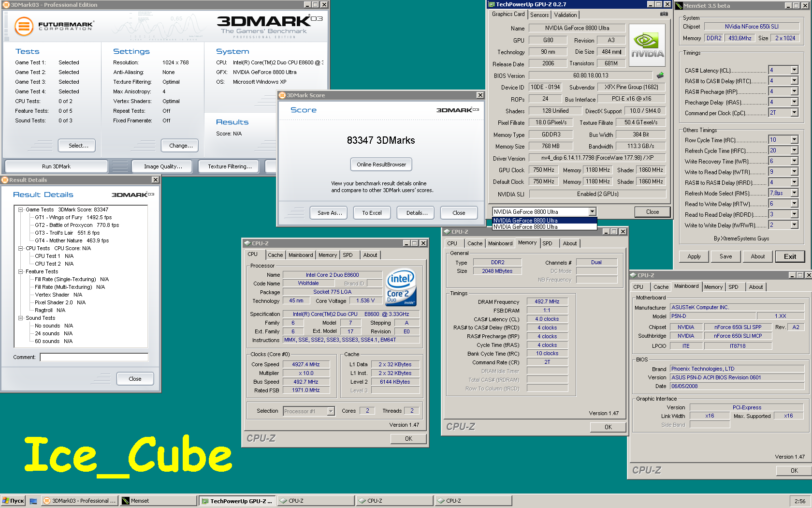The height and width of the screenshot is (508, 812).
Task: Click the Intel Core 2 Duo logo
Action: 401,287
